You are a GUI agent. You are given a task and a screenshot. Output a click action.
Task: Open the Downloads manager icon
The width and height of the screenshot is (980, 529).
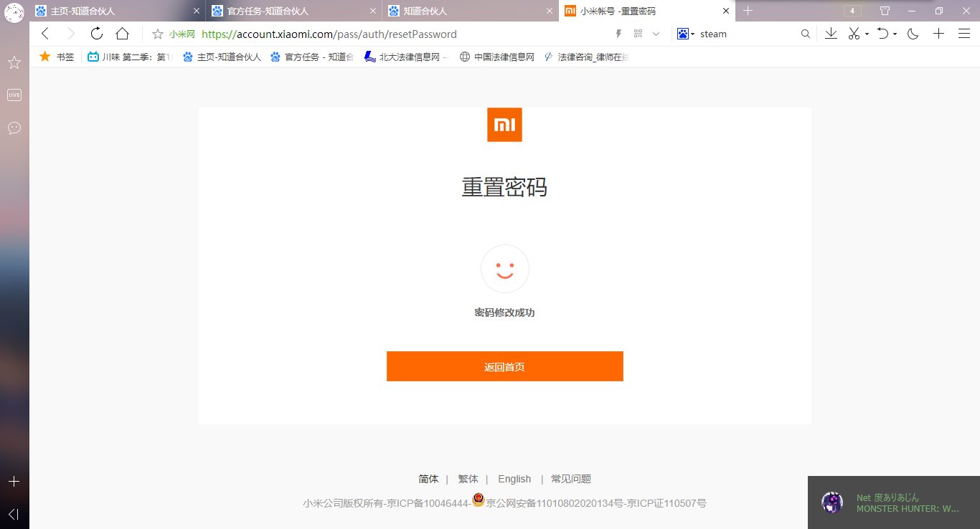point(831,34)
